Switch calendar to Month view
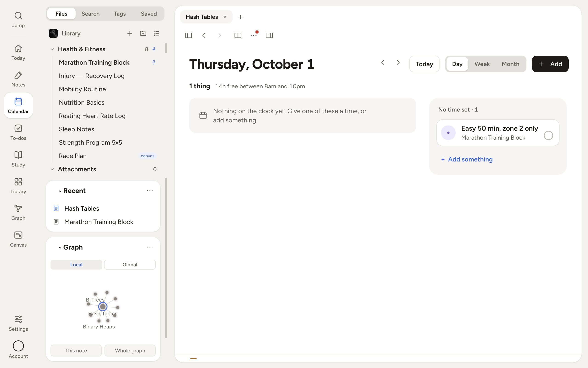Image resolution: width=588 pixels, height=368 pixels. 511,64
